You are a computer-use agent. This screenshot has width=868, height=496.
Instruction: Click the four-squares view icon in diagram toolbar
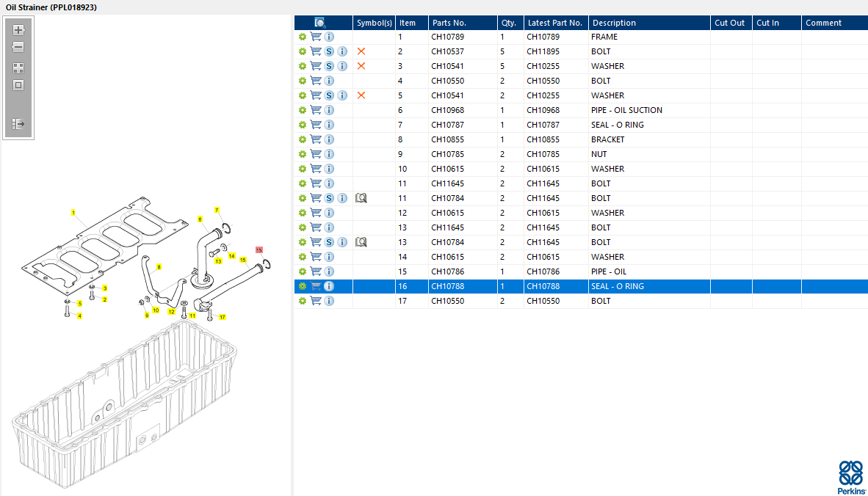(x=18, y=68)
